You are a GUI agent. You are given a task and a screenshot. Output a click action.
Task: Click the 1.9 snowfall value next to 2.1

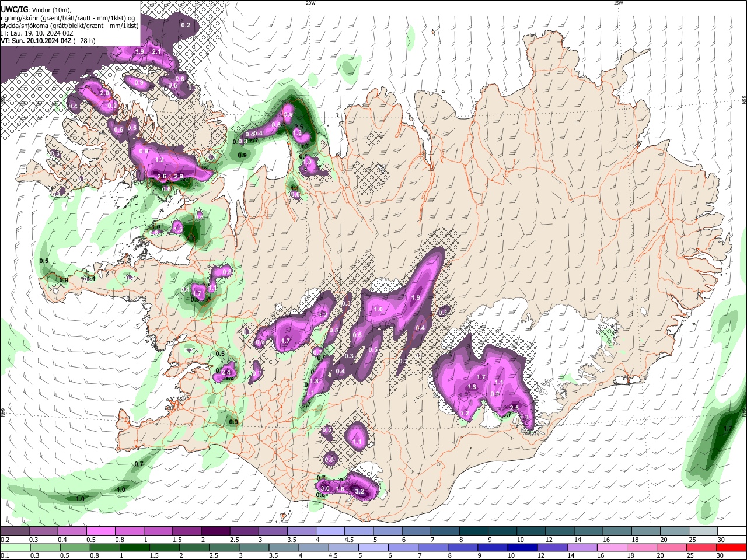tap(139, 51)
